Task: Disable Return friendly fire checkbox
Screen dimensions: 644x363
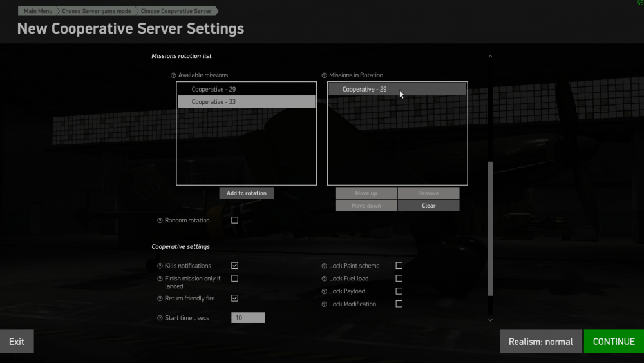Action: point(234,298)
